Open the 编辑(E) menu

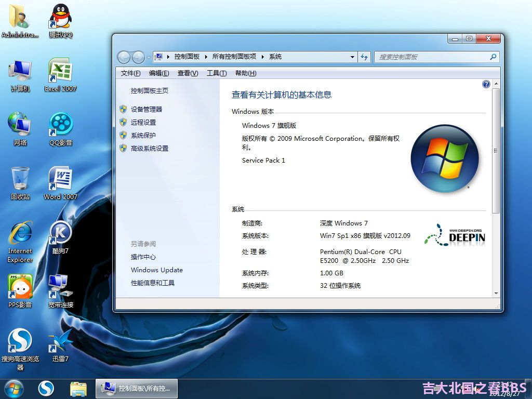click(x=159, y=73)
